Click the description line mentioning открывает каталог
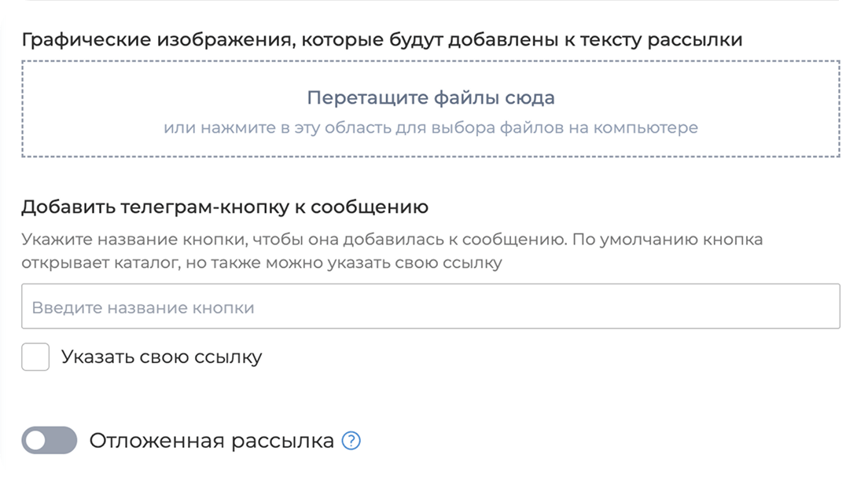Viewport: 868px width, 484px height. [x=261, y=262]
